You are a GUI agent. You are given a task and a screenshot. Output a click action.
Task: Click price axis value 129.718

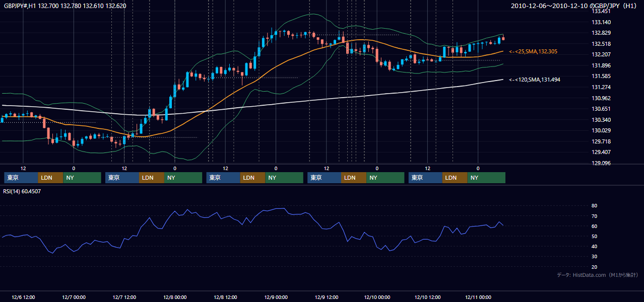click(601, 141)
